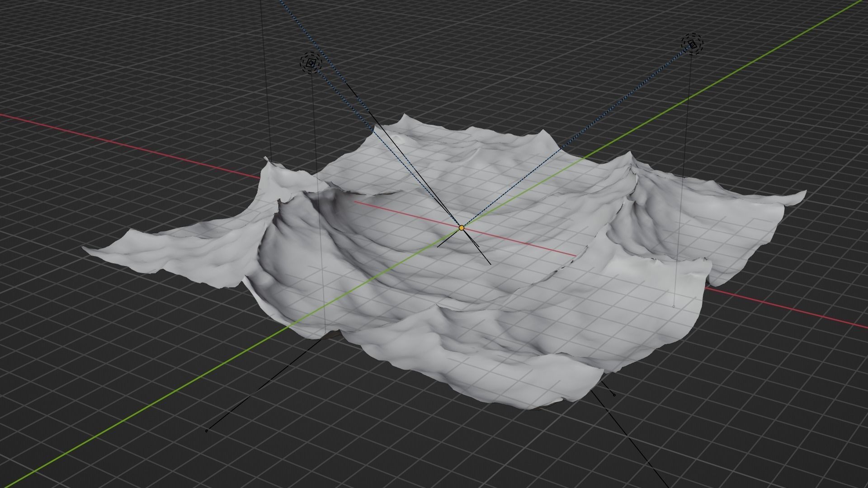Image resolution: width=868 pixels, height=488 pixels.
Task: Select the right light object gizmo
Action: click(693, 44)
